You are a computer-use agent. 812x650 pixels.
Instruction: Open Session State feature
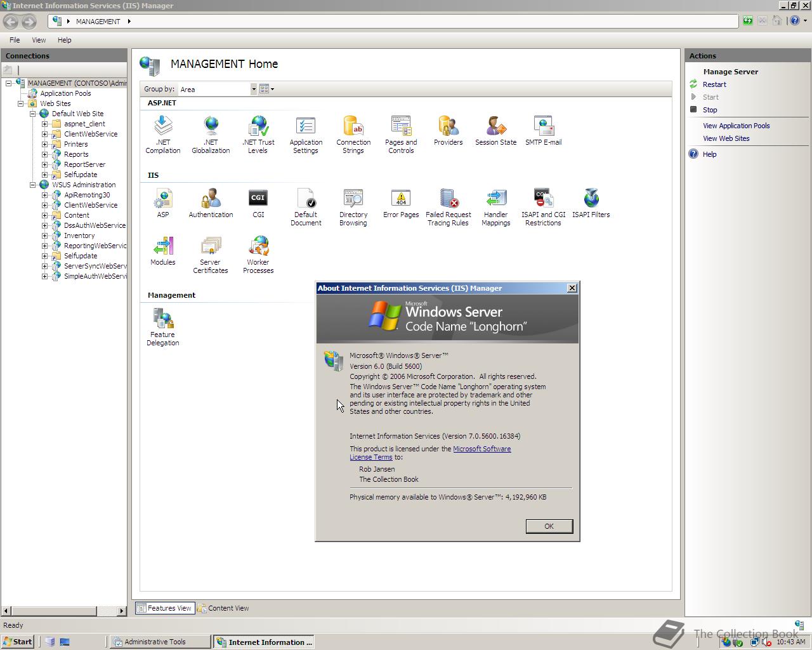point(496,130)
